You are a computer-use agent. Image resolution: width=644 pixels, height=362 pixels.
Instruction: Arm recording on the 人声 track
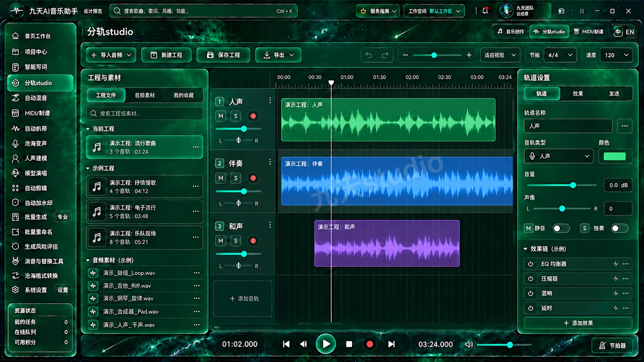[253, 116]
